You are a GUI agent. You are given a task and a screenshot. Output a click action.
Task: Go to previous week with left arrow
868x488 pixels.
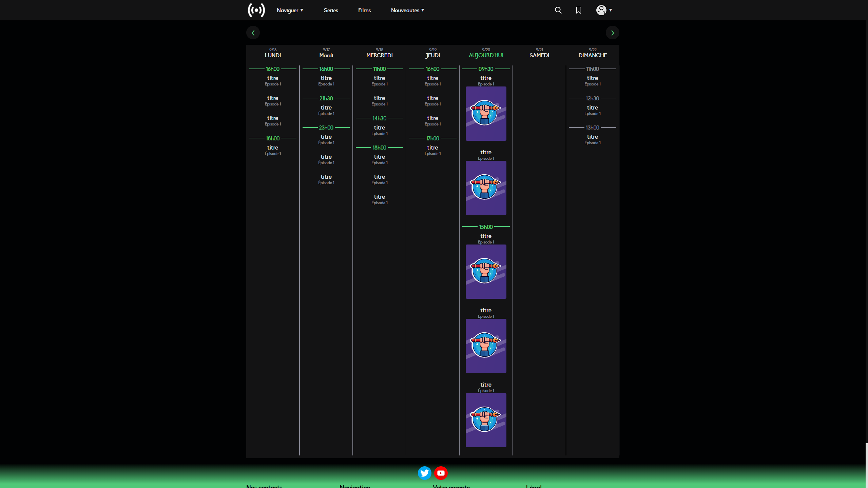253,33
